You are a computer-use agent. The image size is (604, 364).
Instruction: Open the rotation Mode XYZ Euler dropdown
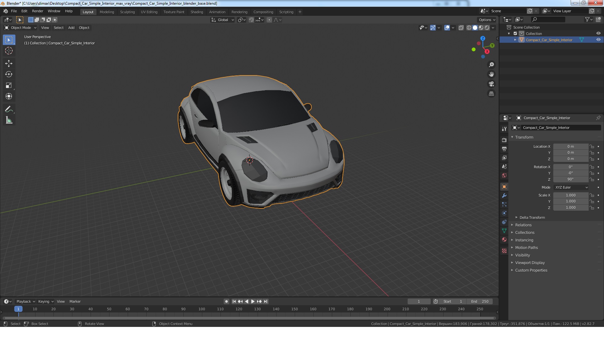tap(571, 187)
